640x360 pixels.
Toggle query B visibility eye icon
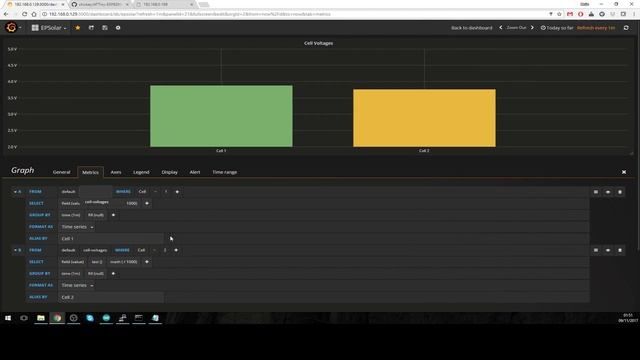tap(608, 250)
